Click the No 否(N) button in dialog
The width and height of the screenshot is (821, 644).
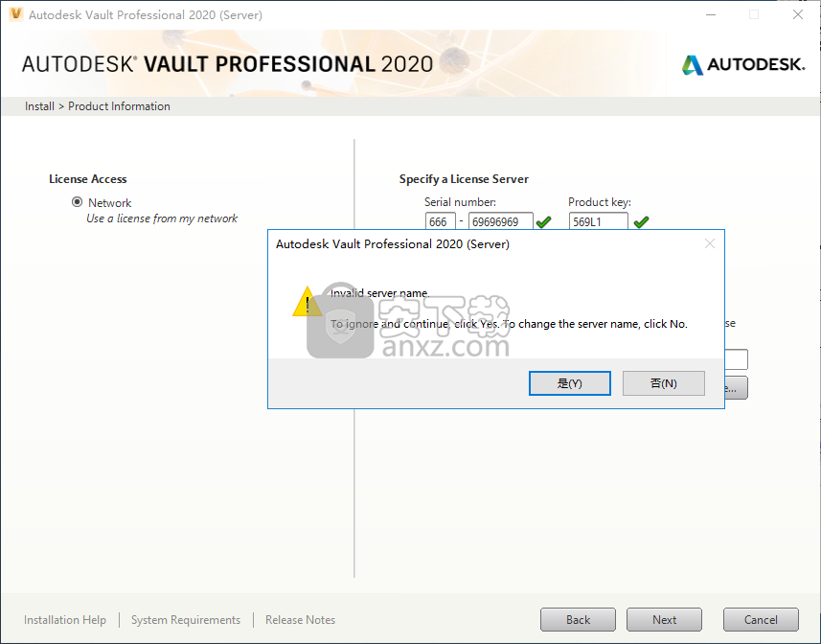click(x=663, y=383)
